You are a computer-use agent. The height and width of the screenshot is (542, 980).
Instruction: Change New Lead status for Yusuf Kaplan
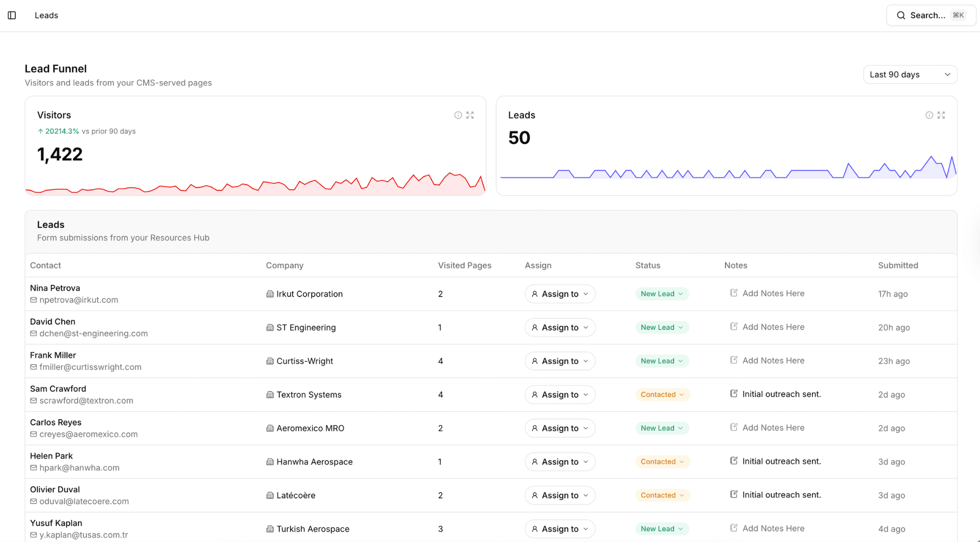[x=662, y=529]
